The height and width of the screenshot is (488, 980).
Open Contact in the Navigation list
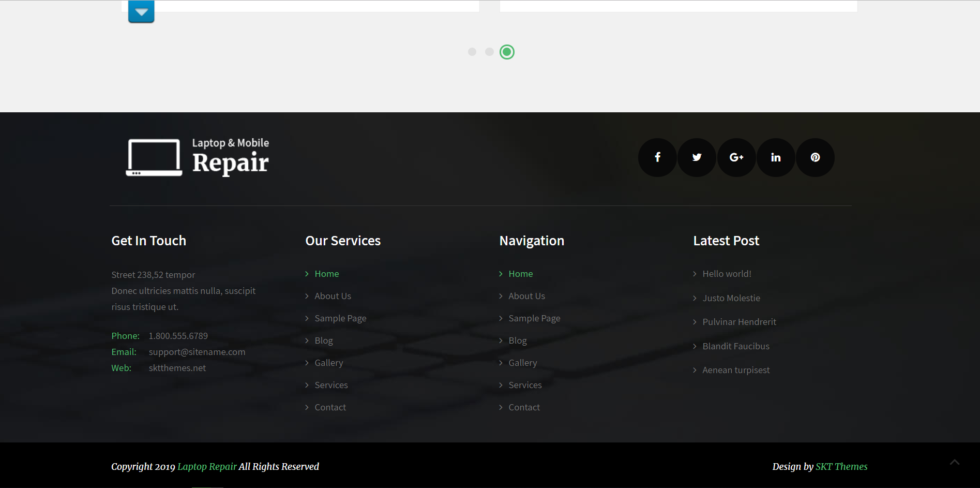524,407
